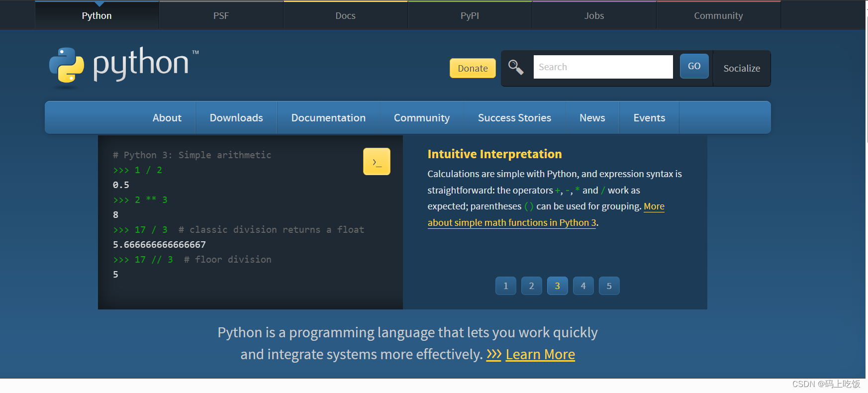The width and height of the screenshot is (868, 393).
Task: Click the Intuitive Interpretation heading
Action: 494,154
